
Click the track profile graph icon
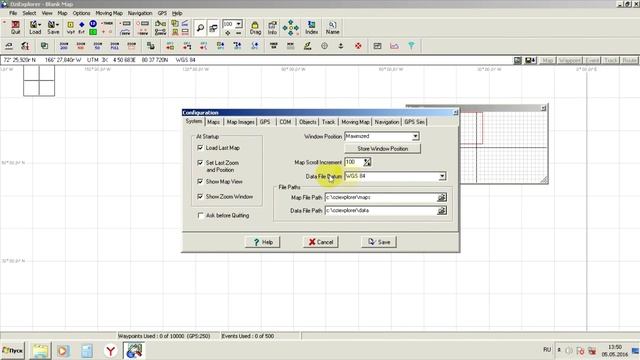[394, 46]
